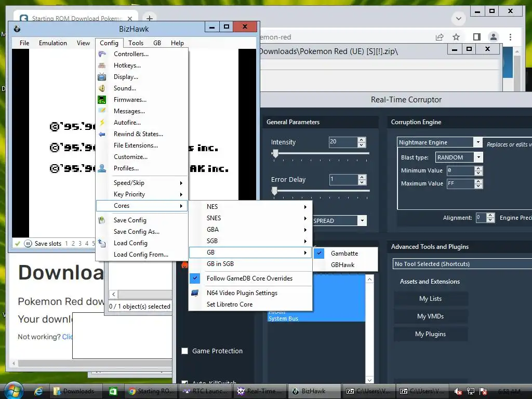Click the browser share icon

[440, 37]
